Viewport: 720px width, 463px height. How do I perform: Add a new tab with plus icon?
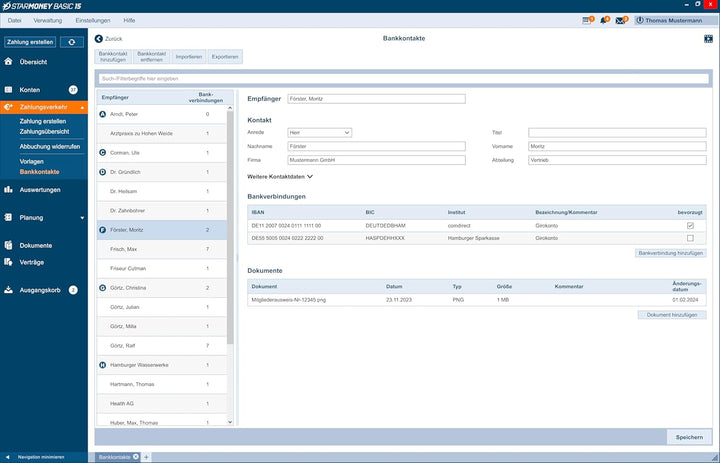tap(146, 457)
